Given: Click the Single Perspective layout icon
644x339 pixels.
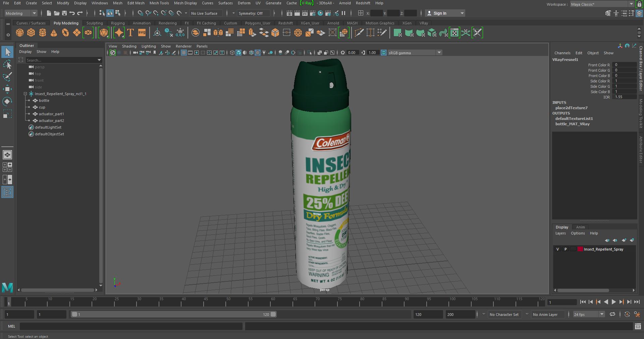Looking at the screenshot, I should pyautogui.click(x=7, y=155).
